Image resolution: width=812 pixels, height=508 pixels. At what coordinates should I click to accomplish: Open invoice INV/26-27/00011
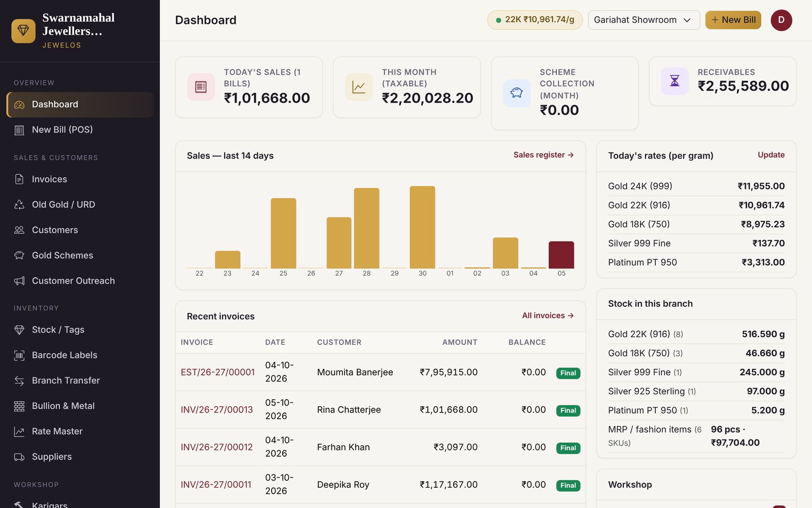(216, 485)
